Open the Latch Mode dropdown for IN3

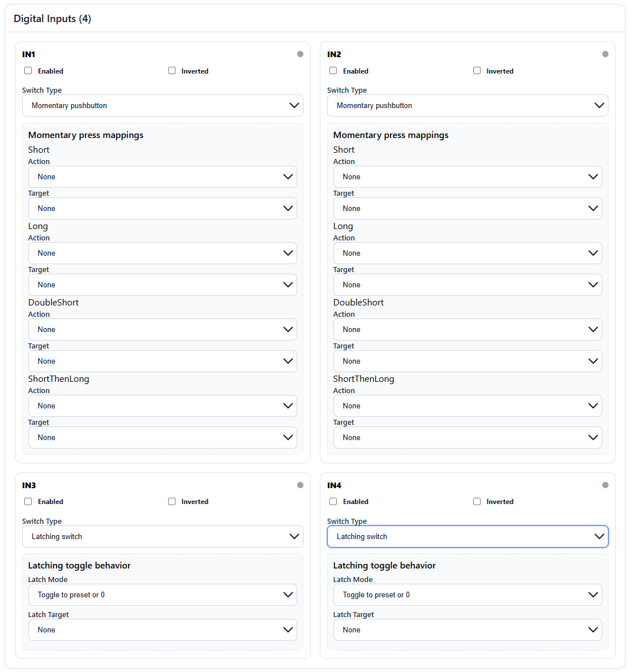point(162,595)
